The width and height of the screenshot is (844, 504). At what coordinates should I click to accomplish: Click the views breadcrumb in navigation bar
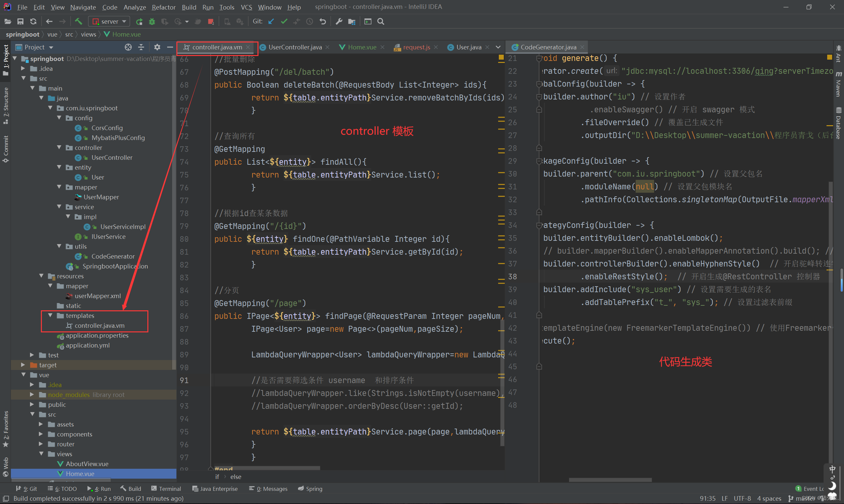(88, 34)
